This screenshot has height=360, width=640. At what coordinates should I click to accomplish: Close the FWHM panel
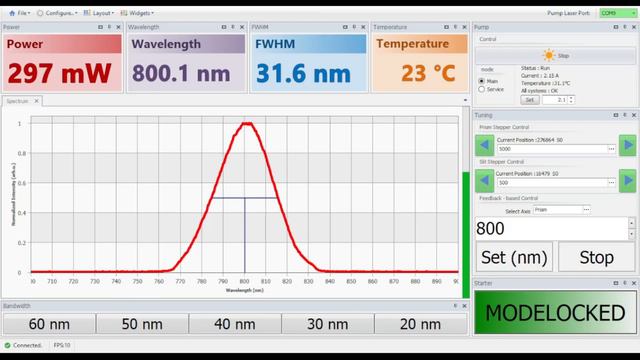tap(363, 27)
